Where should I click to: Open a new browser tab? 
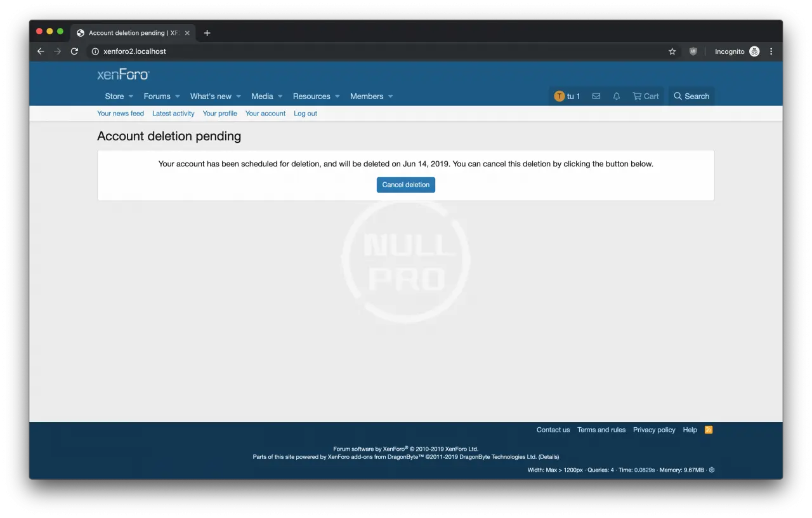tap(207, 33)
